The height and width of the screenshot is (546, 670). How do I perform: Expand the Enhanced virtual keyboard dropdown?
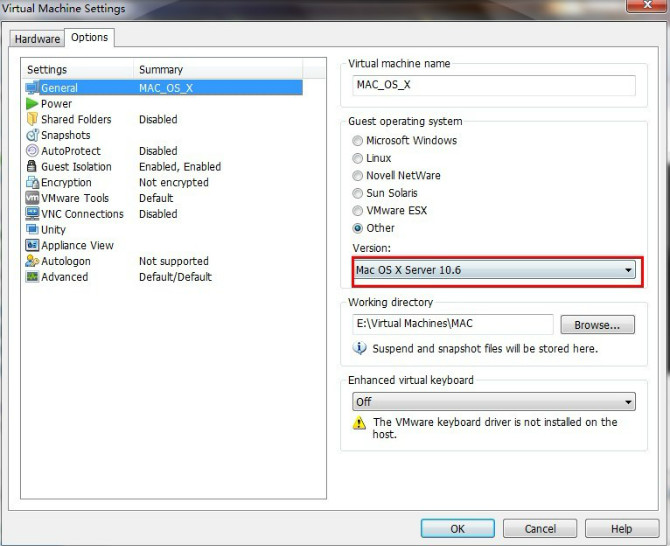495,402
